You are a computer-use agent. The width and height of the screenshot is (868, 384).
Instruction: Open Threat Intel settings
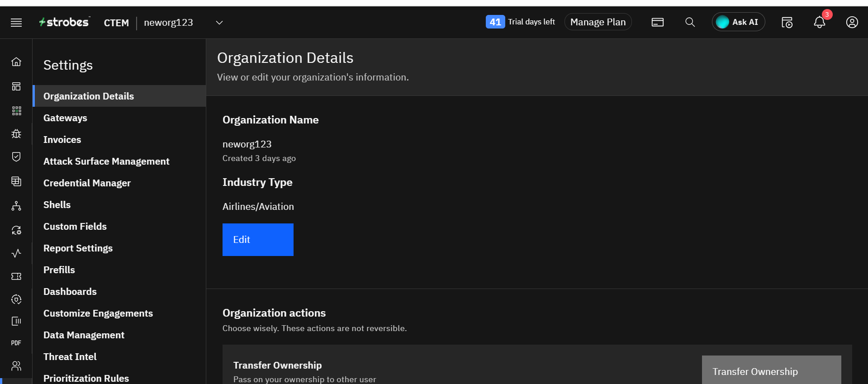pyautogui.click(x=70, y=357)
